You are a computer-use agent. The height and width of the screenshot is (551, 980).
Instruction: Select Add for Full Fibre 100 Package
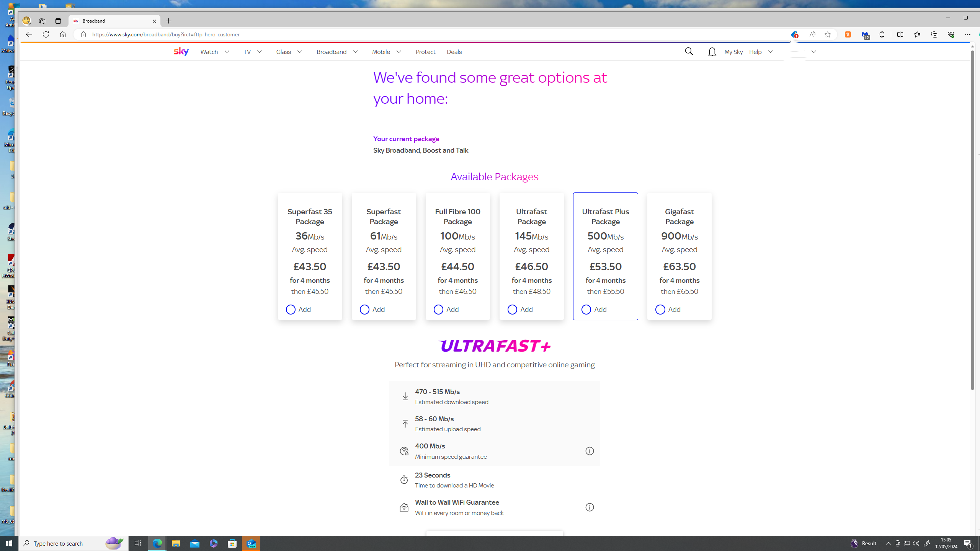click(x=438, y=310)
